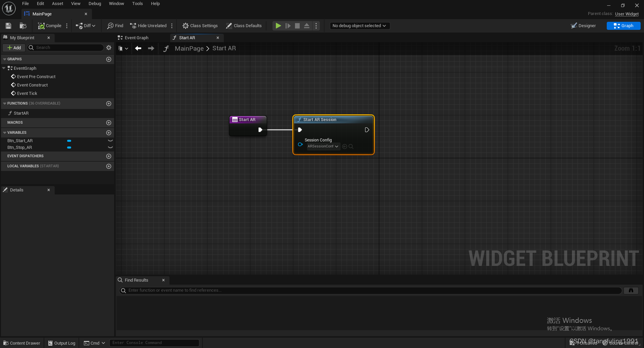Browse to Session Config asset magnifier
Image resolution: width=644 pixels, height=348 pixels.
[351, 147]
